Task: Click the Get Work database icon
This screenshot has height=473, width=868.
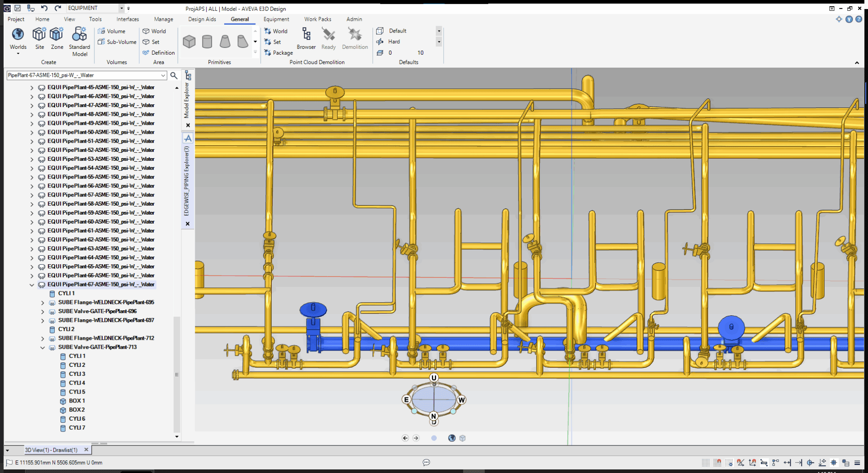Action: 30,8
